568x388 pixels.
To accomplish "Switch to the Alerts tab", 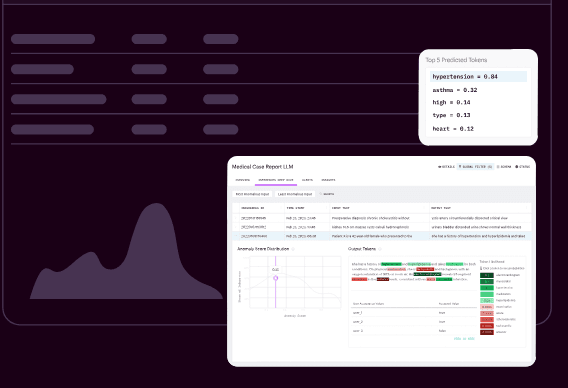I will coord(307,180).
